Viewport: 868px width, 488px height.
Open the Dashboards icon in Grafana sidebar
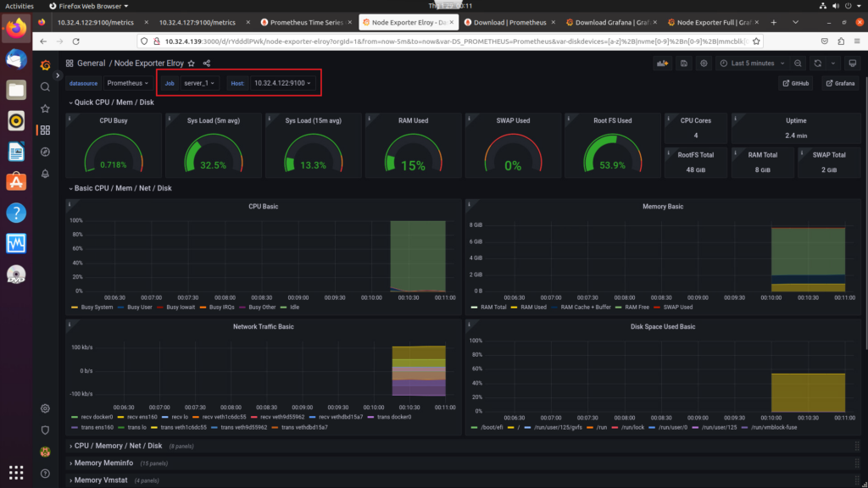pyautogui.click(x=46, y=130)
